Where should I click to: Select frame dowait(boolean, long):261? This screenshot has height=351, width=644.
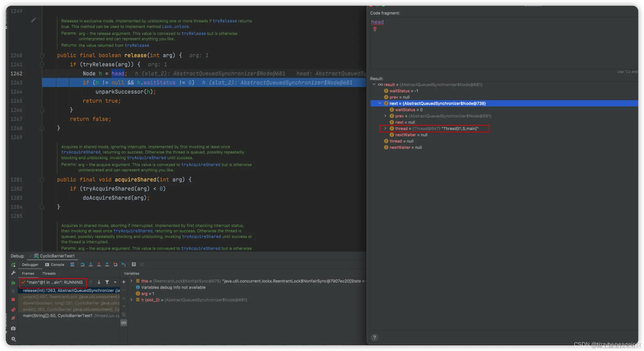(69, 303)
